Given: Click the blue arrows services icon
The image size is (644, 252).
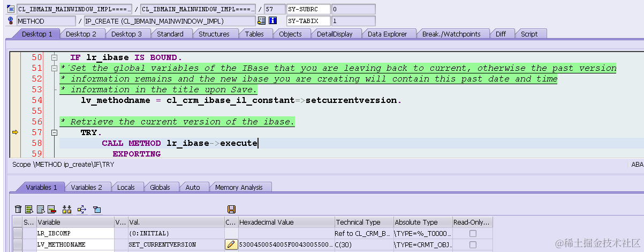Looking at the screenshot, I should pyautogui.click(x=82, y=209).
